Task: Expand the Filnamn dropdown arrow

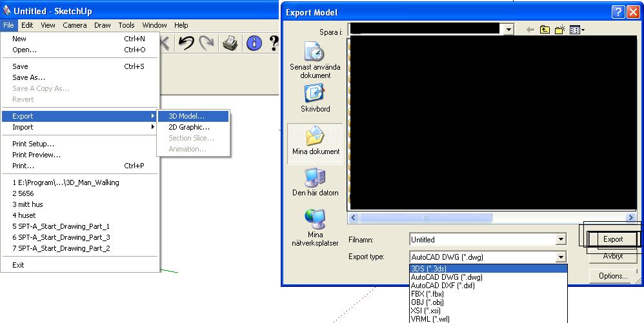Action: [561, 239]
